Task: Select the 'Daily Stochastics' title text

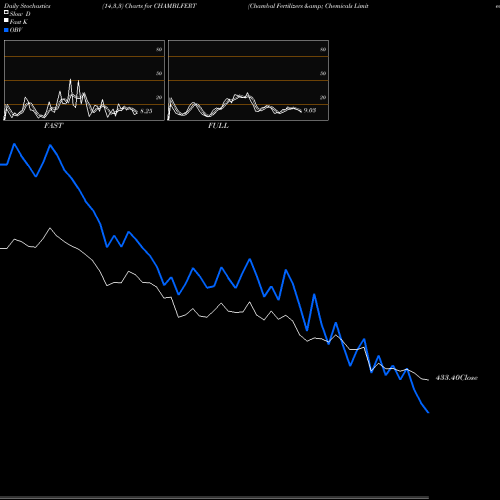Action: click(27, 6)
